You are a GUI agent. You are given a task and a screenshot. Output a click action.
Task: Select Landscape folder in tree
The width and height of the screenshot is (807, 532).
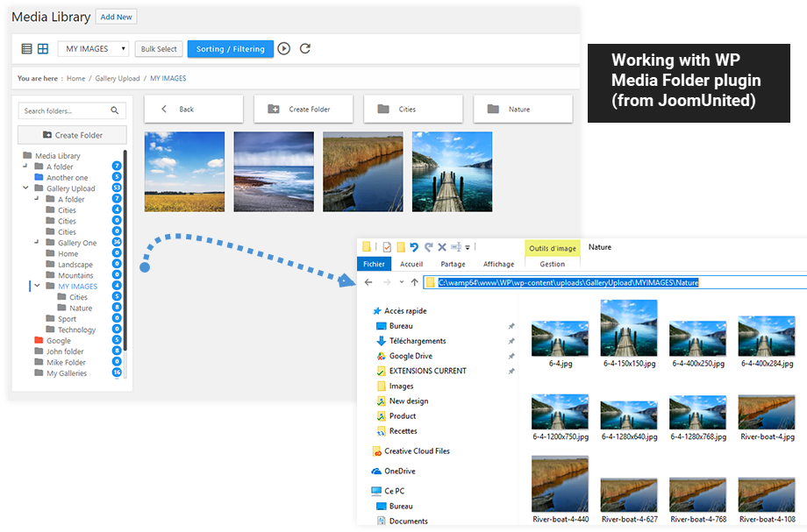[75, 265]
